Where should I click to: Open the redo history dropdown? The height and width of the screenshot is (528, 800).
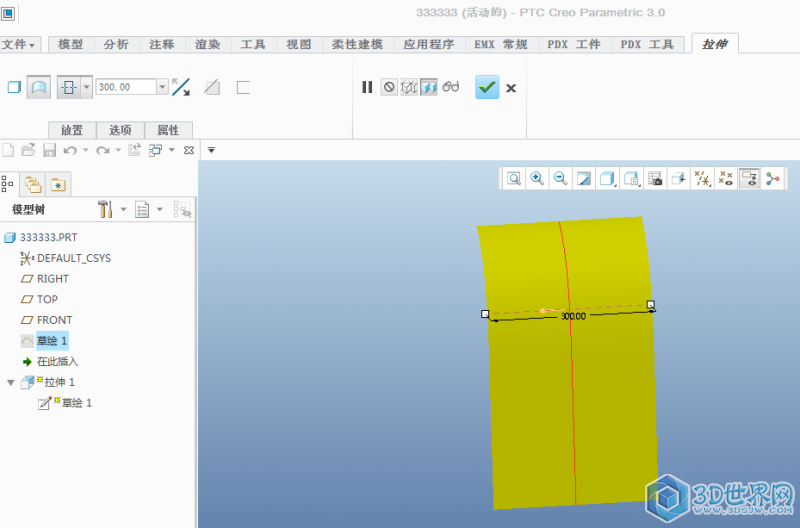(118, 150)
